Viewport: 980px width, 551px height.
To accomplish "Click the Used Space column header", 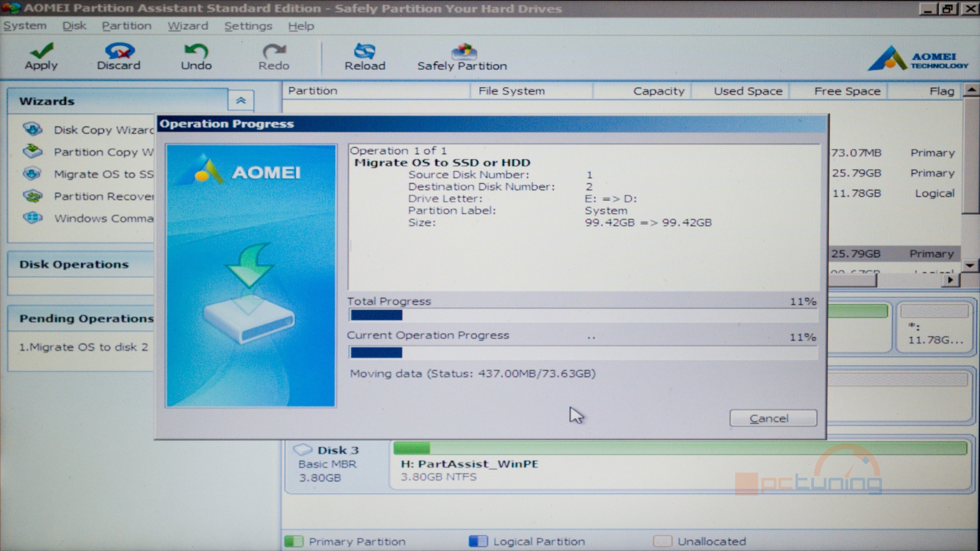I will tap(740, 91).
